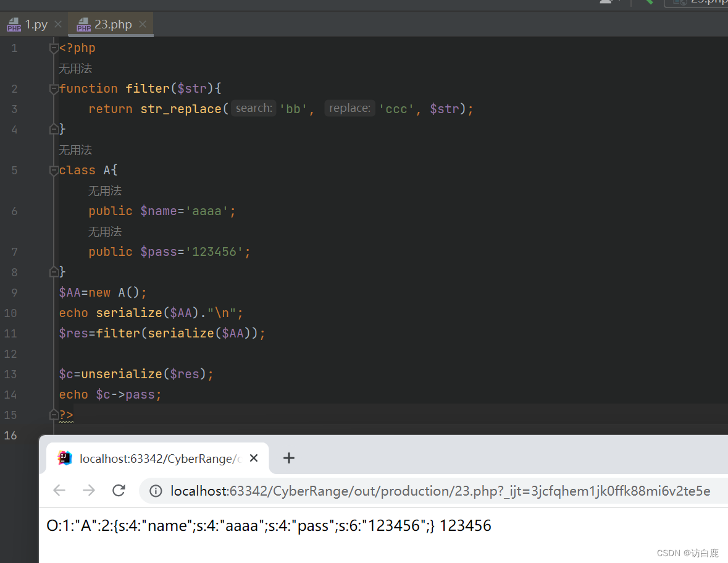Close the 23.php tab
728x563 pixels.
(143, 24)
